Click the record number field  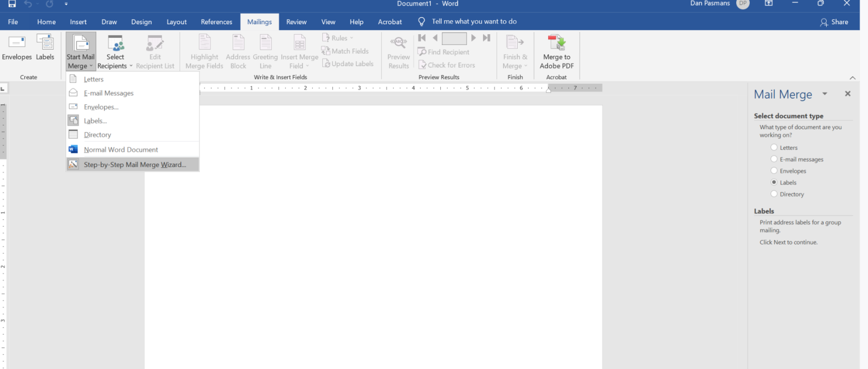click(x=454, y=38)
